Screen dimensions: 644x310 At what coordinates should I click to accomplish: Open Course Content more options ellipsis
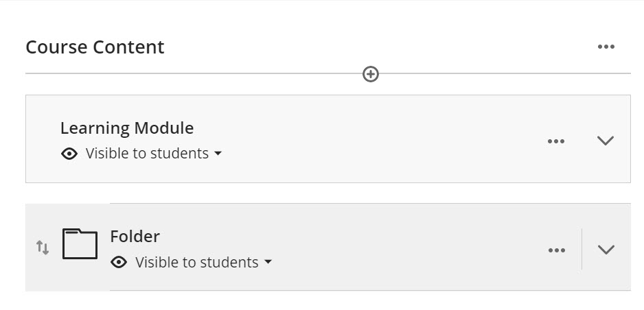[606, 47]
